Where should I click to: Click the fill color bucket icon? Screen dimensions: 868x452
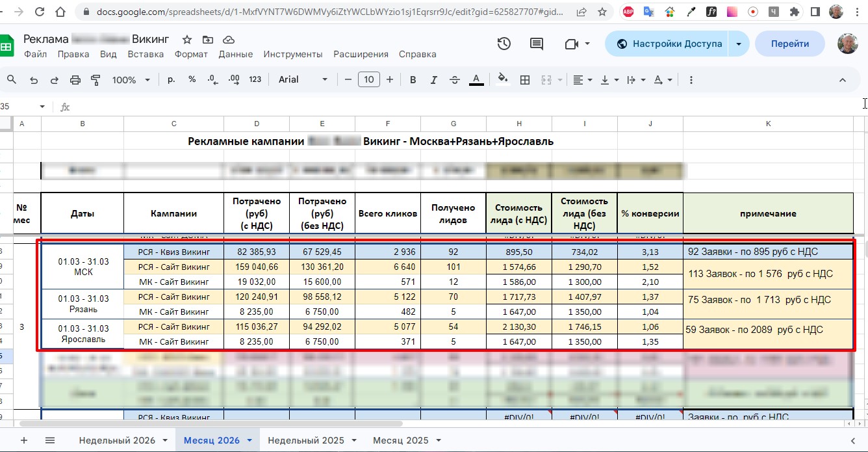(502, 79)
